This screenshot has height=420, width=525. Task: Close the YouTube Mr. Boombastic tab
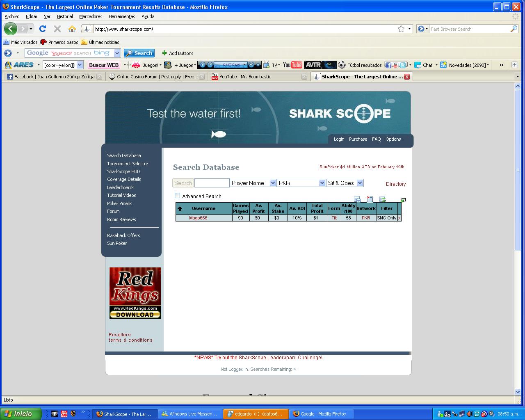coord(304,77)
